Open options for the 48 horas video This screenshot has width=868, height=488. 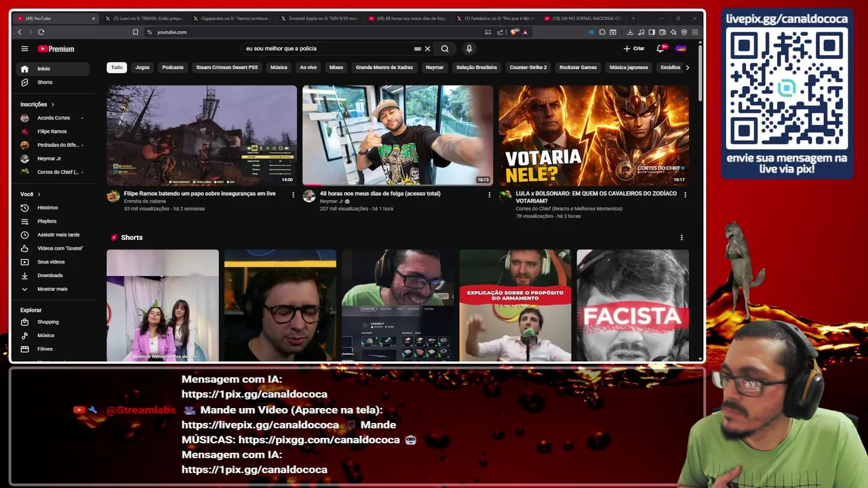point(489,195)
